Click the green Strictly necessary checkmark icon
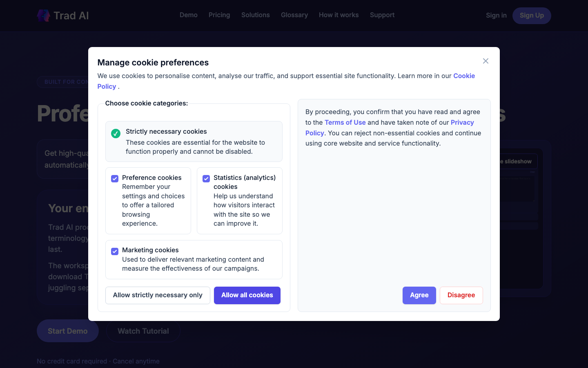The height and width of the screenshot is (368, 588). pyautogui.click(x=116, y=134)
